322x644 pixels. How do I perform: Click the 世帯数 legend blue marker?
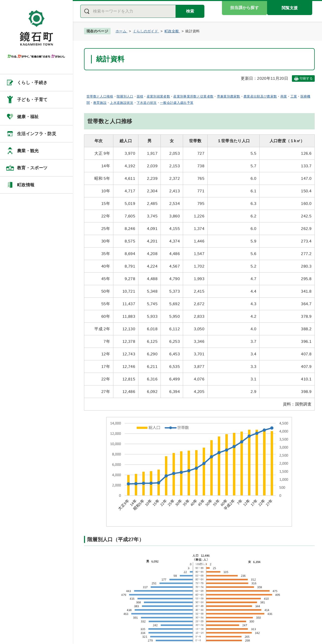(171, 428)
